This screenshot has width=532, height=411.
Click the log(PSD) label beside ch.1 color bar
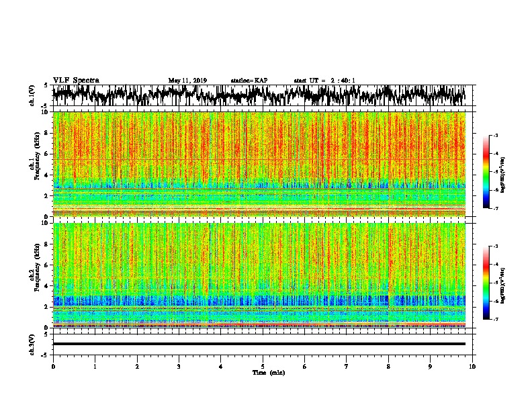click(503, 175)
